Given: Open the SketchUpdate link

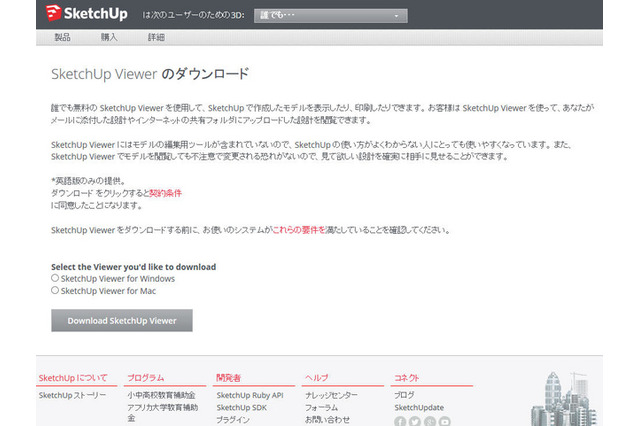Looking at the screenshot, I should pos(418,408).
